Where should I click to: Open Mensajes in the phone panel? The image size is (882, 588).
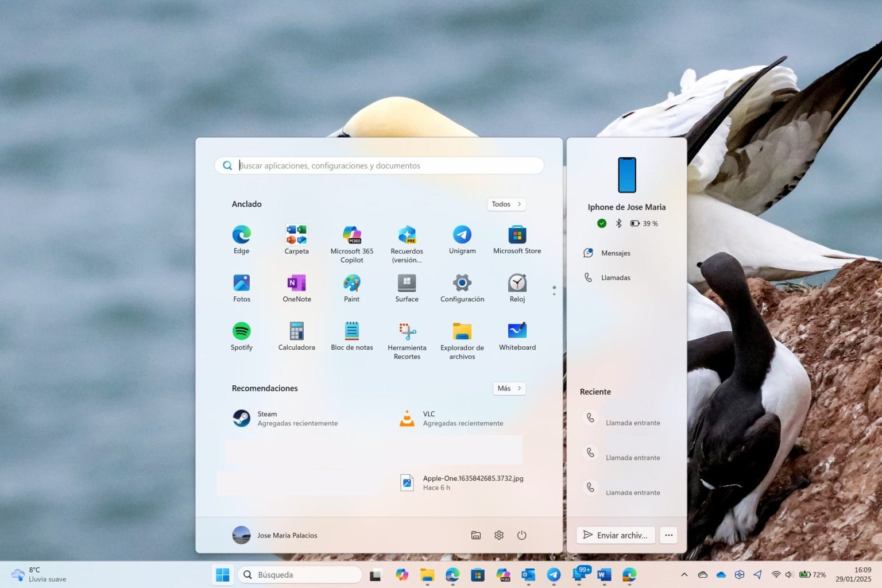click(615, 253)
